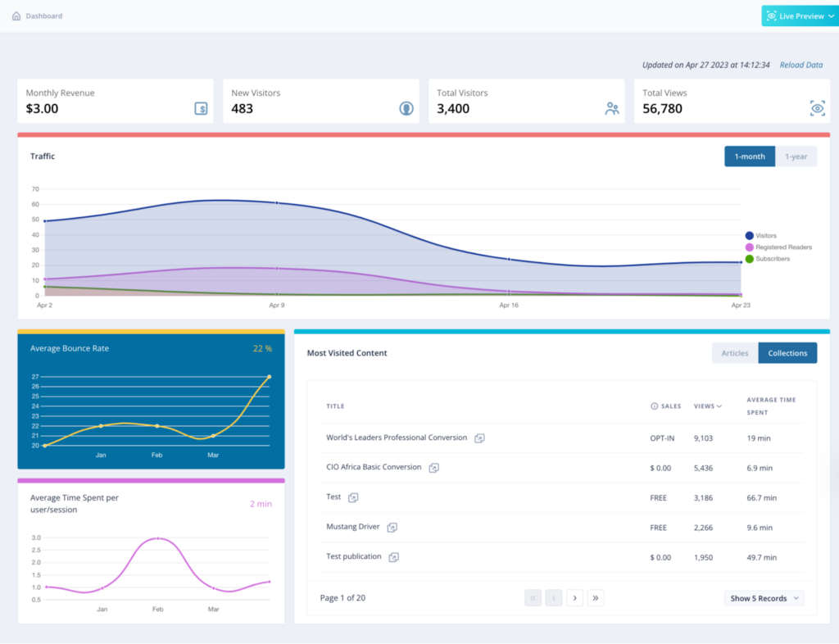Toggle Registered Readers series in legend
Viewport: 839px width, 644px height.
coord(778,247)
